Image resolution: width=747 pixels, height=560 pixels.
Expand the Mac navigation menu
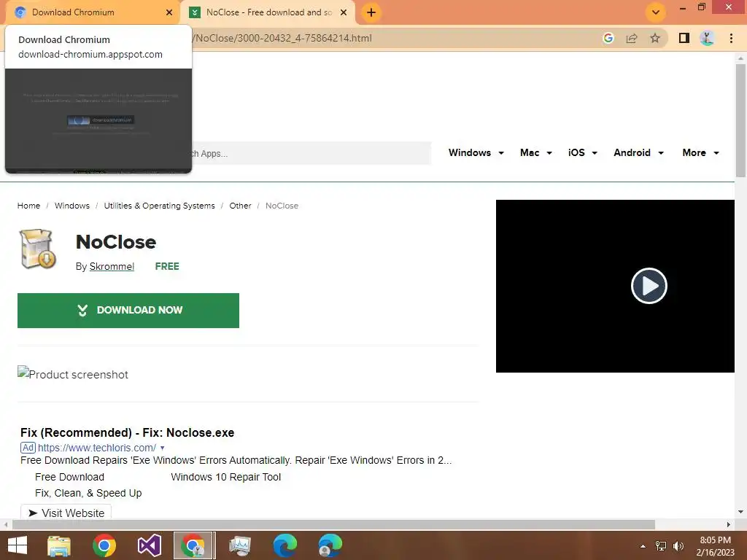pos(536,153)
